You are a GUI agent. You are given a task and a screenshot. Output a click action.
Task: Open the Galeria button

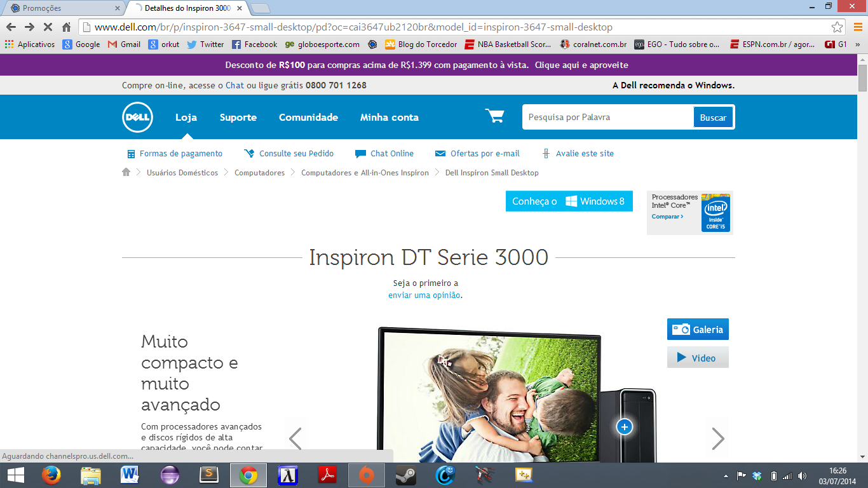(x=698, y=329)
